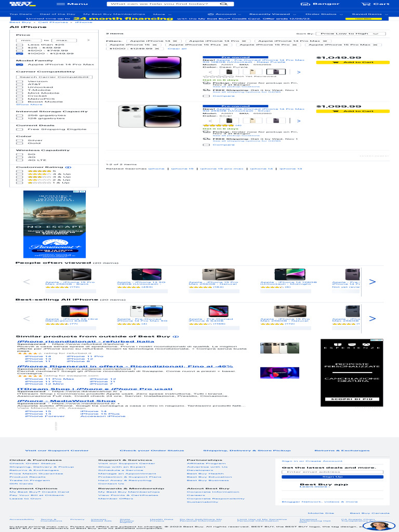This screenshot has width=399, height=532.
Task: Clear all filters
Action: pos(177,48)
